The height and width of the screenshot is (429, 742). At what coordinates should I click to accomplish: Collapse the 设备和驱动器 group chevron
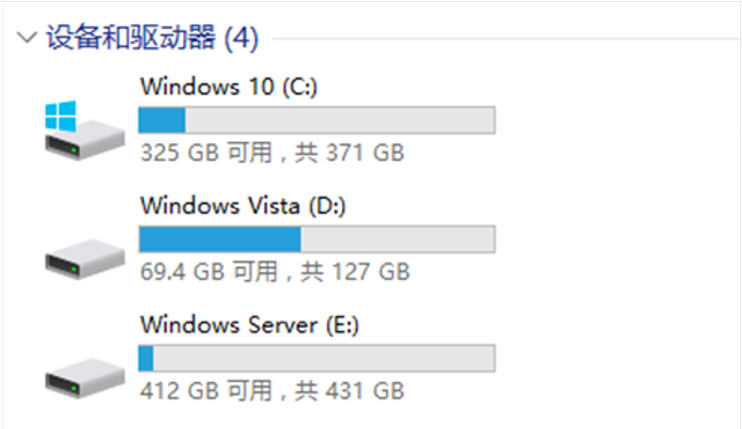27,37
